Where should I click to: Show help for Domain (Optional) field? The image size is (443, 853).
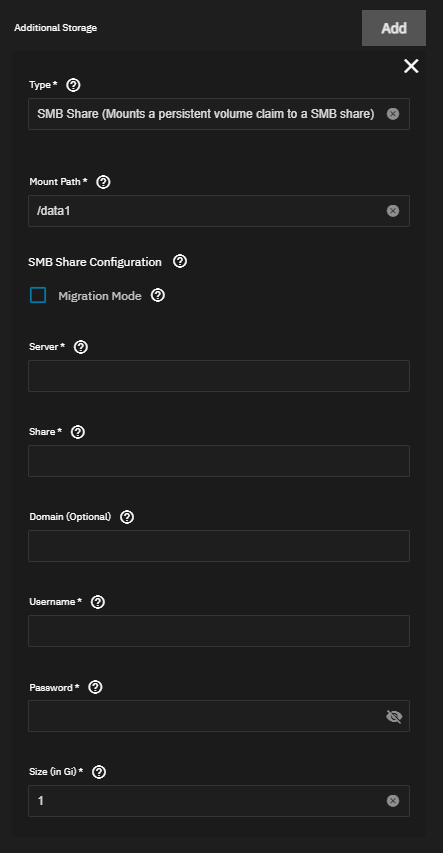pos(127,517)
